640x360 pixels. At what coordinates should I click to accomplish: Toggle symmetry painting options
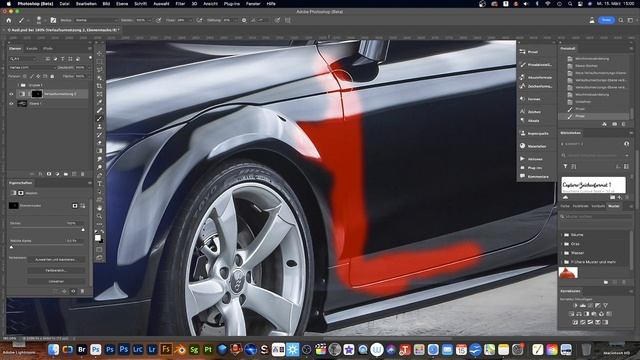pos(288,20)
